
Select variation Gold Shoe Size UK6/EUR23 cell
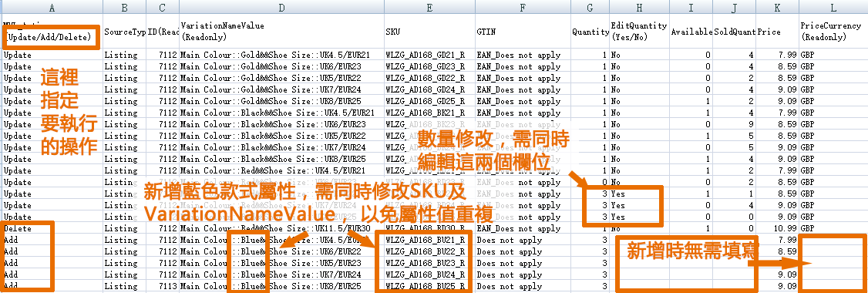tap(281, 66)
